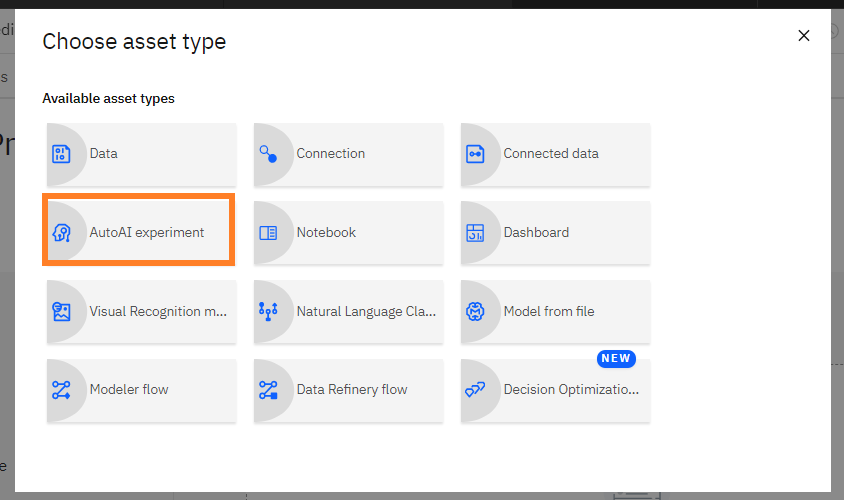Select Natural Language Cla... tile
The image size is (844, 500).
(349, 312)
